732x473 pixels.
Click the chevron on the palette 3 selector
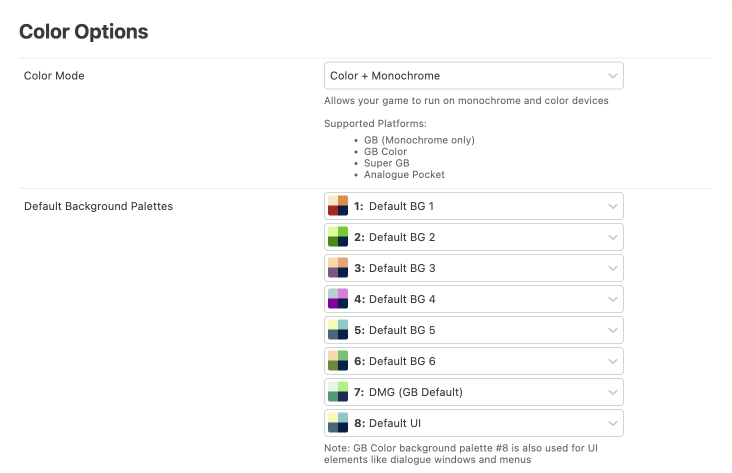pos(612,268)
